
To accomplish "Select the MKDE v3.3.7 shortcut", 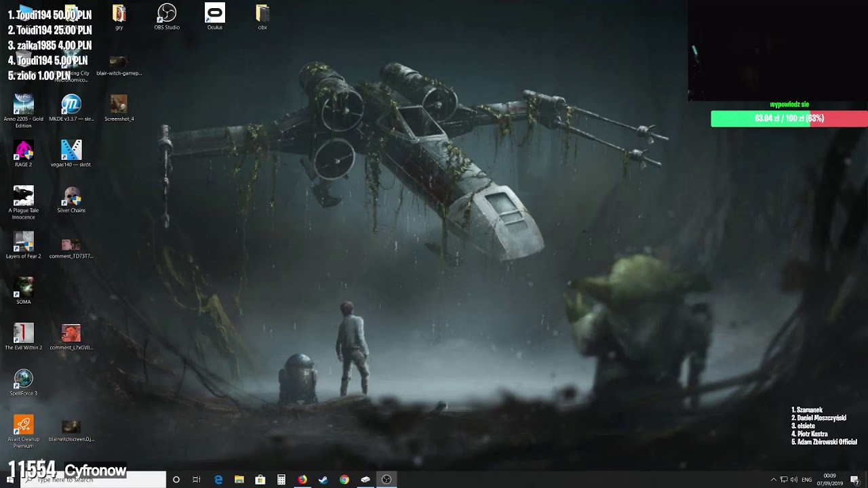I will 71,108.
